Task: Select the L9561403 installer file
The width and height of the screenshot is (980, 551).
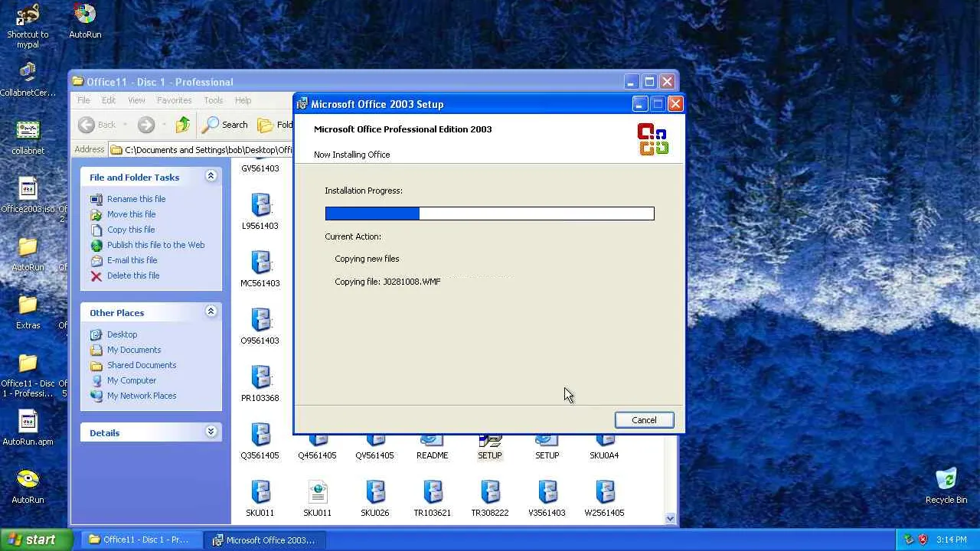Action: (260, 212)
